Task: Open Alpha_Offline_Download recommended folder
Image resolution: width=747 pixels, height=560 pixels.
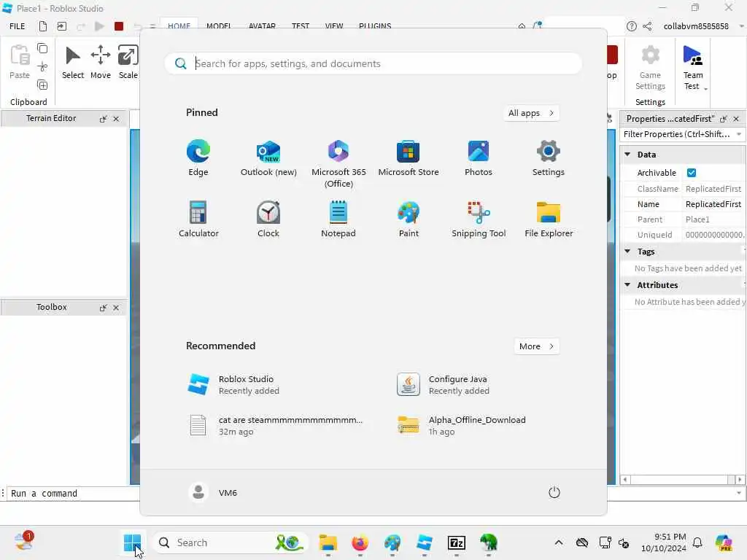Action: point(478,425)
